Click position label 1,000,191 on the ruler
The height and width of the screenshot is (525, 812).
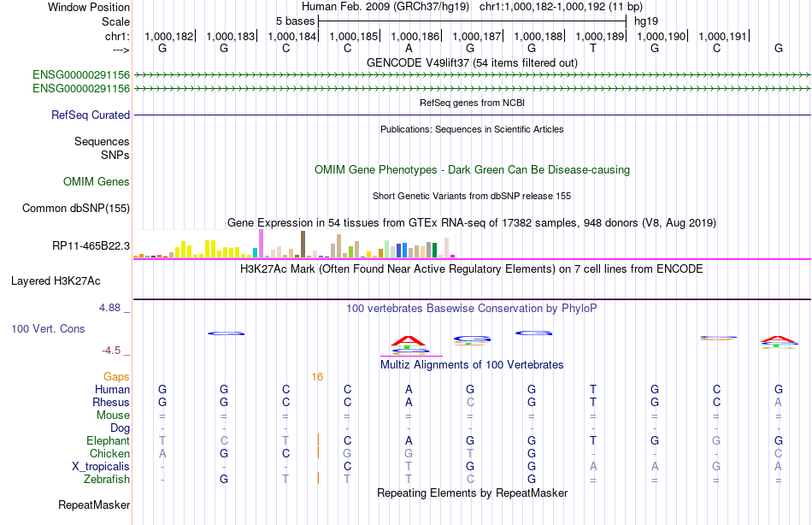tap(723, 36)
